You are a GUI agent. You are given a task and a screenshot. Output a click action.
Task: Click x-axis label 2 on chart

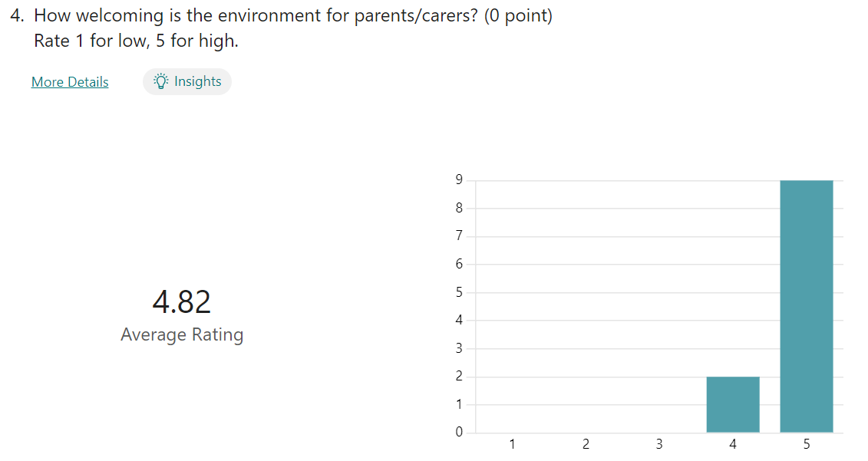[x=586, y=444]
